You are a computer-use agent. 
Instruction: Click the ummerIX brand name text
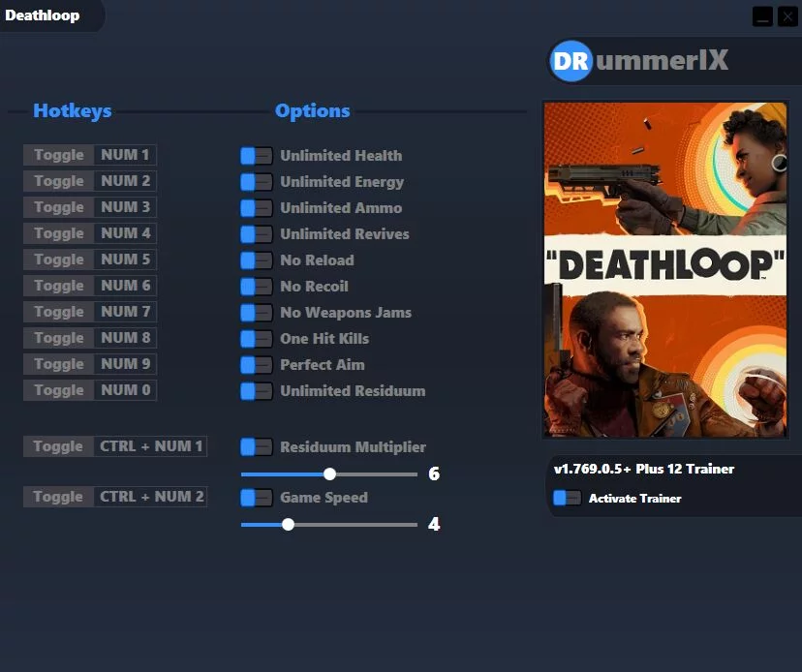pos(662,60)
